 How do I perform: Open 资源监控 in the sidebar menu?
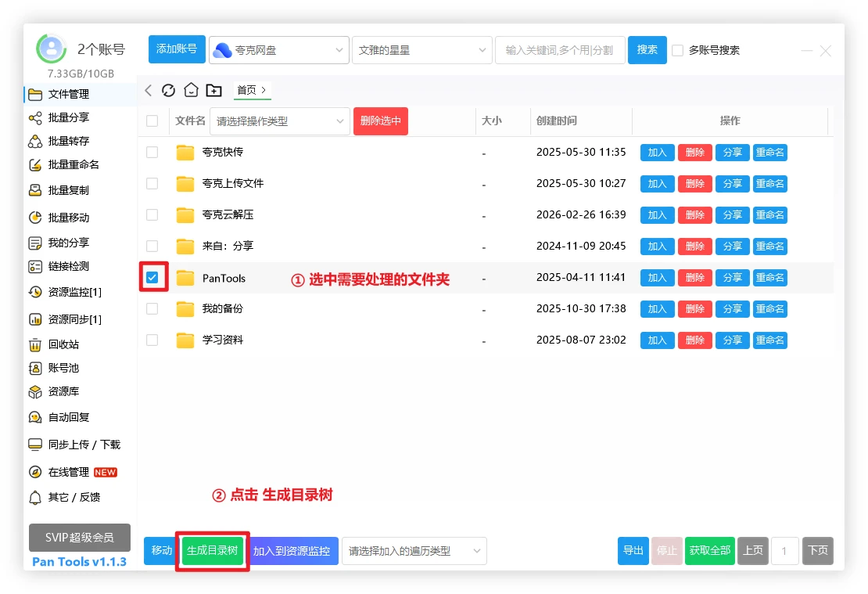pyautogui.click(x=74, y=292)
